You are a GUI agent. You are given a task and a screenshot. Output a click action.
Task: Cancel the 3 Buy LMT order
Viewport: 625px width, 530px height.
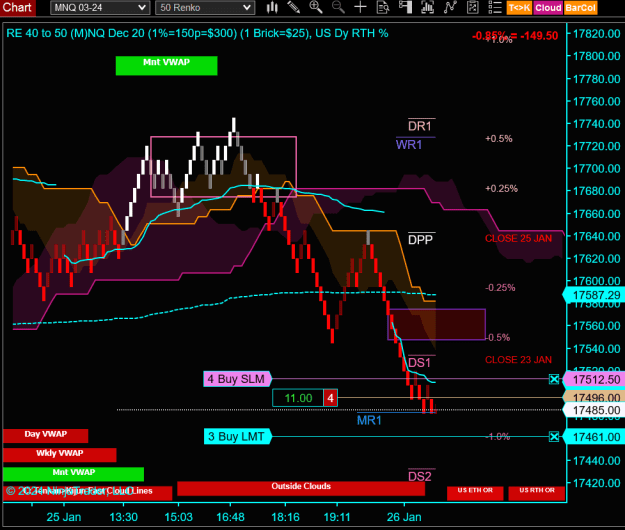pos(554,437)
